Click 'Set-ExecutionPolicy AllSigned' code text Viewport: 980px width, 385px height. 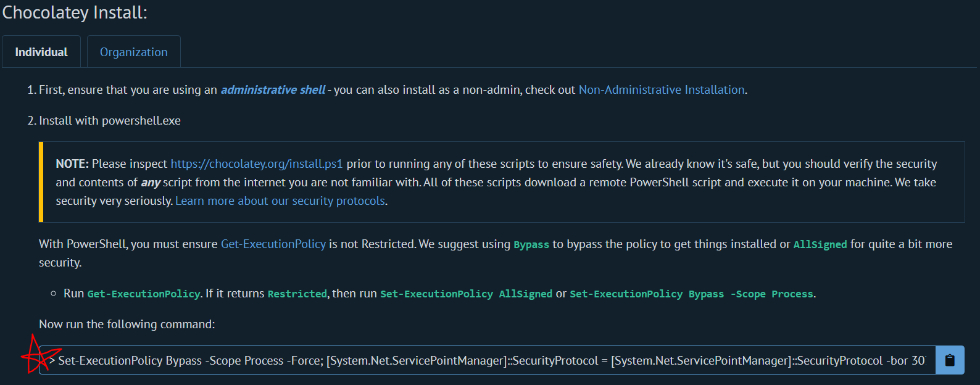click(x=466, y=294)
